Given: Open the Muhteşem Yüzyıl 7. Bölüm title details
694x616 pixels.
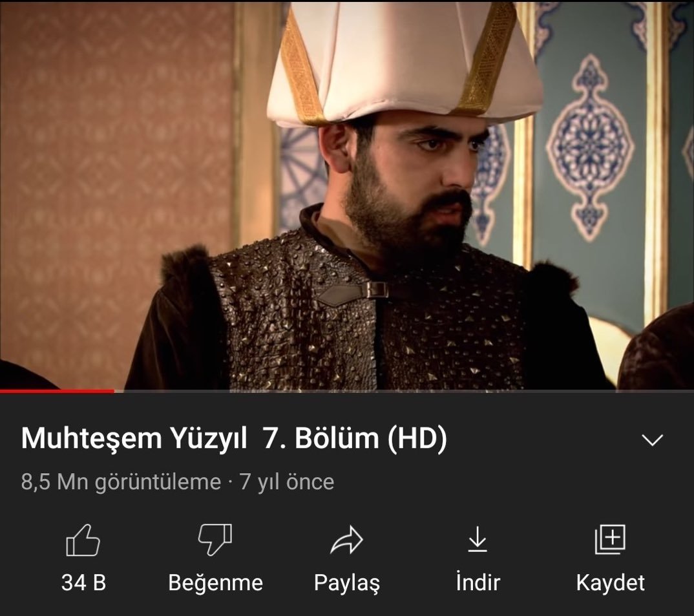Looking at the screenshot, I should (x=234, y=438).
